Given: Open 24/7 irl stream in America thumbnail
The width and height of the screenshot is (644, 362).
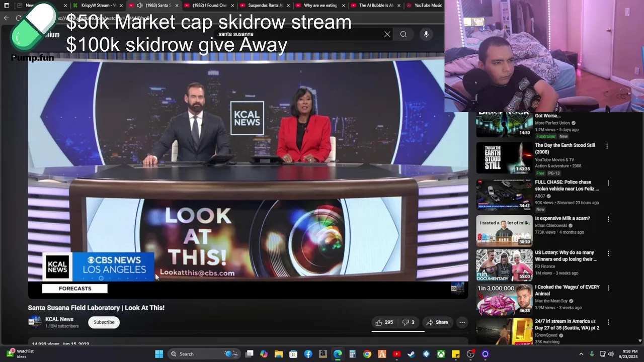Looking at the screenshot, I should point(504,332).
